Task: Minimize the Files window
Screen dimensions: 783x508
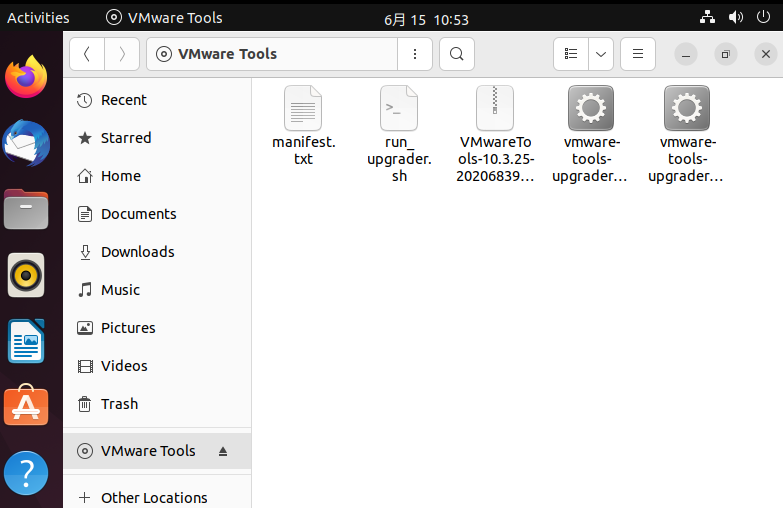Action: (x=686, y=54)
